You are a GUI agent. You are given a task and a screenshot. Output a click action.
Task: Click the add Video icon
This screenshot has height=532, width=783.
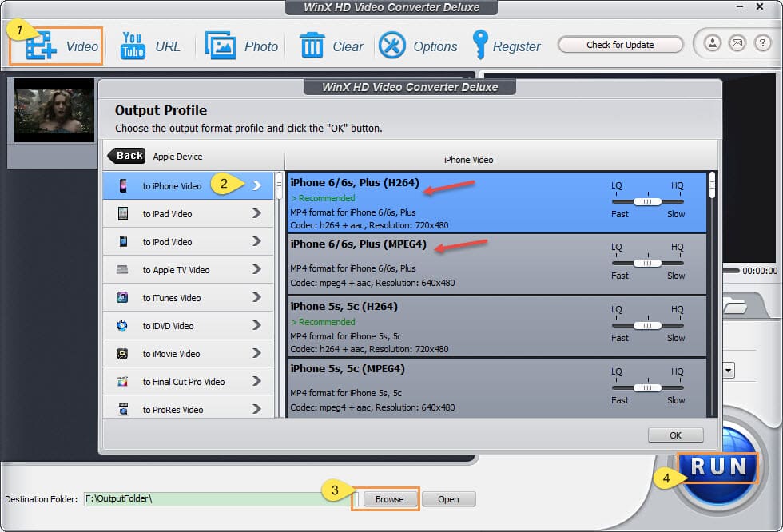point(38,46)
